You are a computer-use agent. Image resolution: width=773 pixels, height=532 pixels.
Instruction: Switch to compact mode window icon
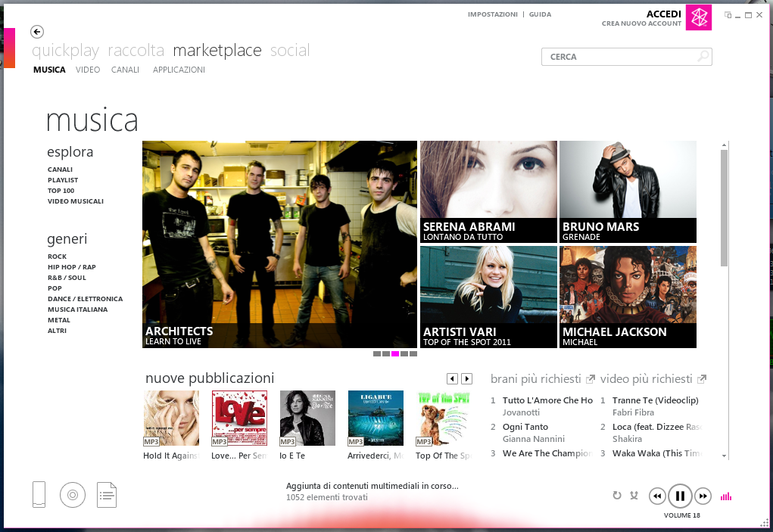[x=728, y=15]
